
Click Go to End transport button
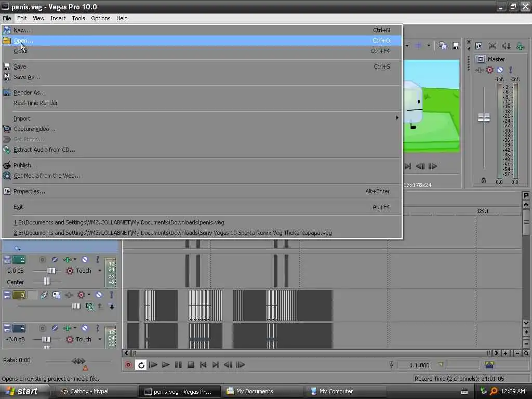pyautogui.click(x=216, y=365)
